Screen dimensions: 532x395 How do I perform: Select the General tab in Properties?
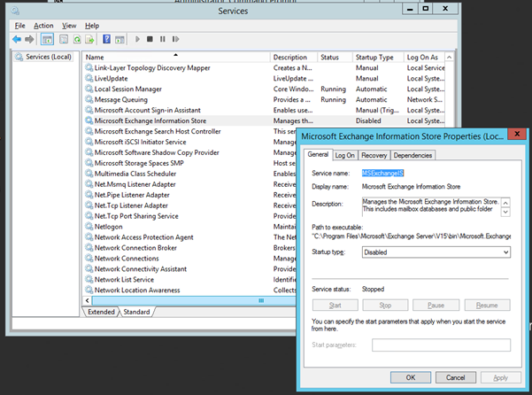(x=318, y=154)
